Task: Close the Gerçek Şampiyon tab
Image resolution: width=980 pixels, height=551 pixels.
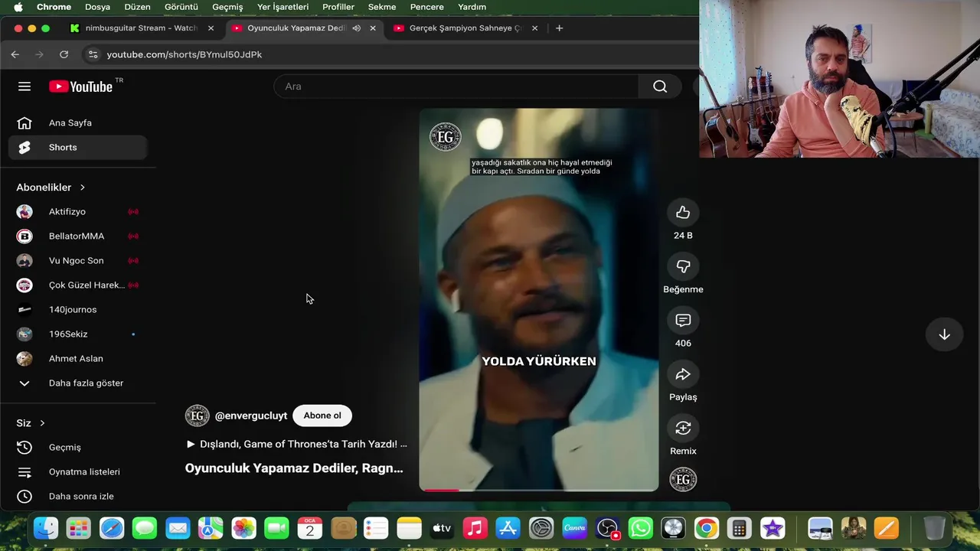Action: [x=534, y=28]
